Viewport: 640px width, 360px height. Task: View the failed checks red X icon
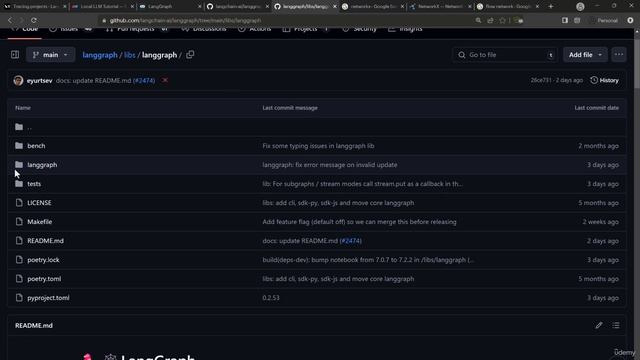pyautogui.click(x=165, y=80)
